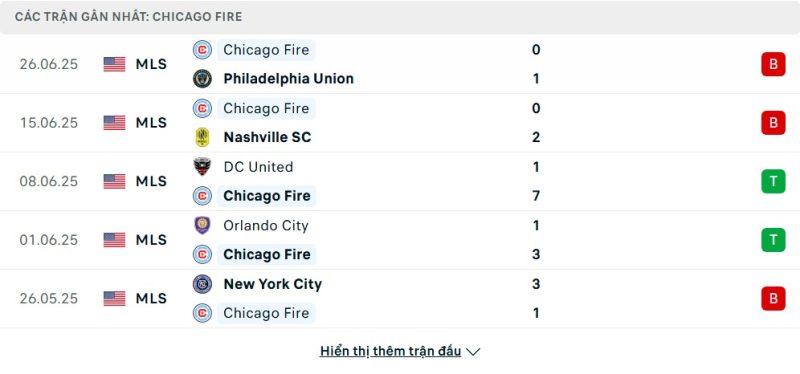This screenshot has width=800, height=374.
Task: Open the New York City team name
Action: 272,284
